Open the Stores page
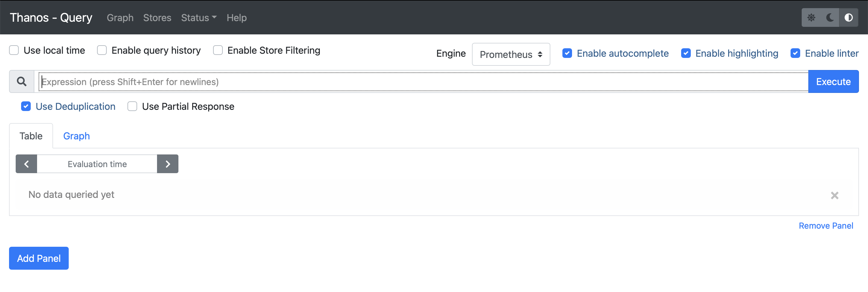This screenshot has width=868, height=292. 157,17
